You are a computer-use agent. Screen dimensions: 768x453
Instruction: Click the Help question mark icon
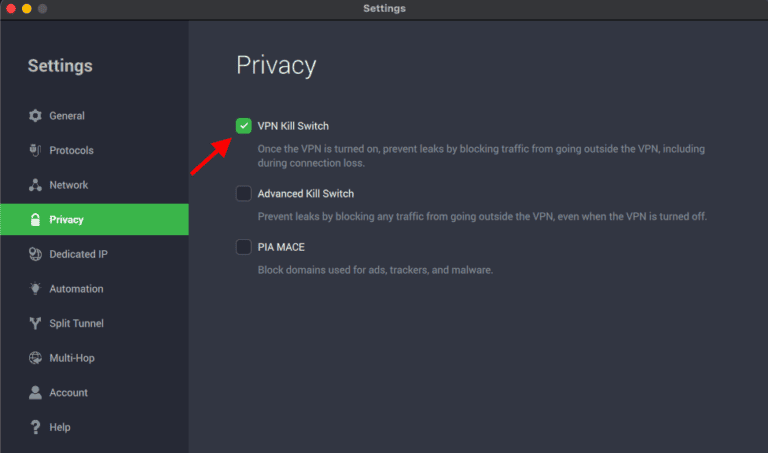tap(35, 427)
